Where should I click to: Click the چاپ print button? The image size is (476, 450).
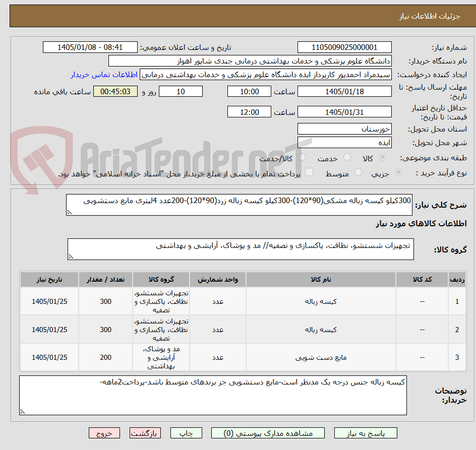186,433
